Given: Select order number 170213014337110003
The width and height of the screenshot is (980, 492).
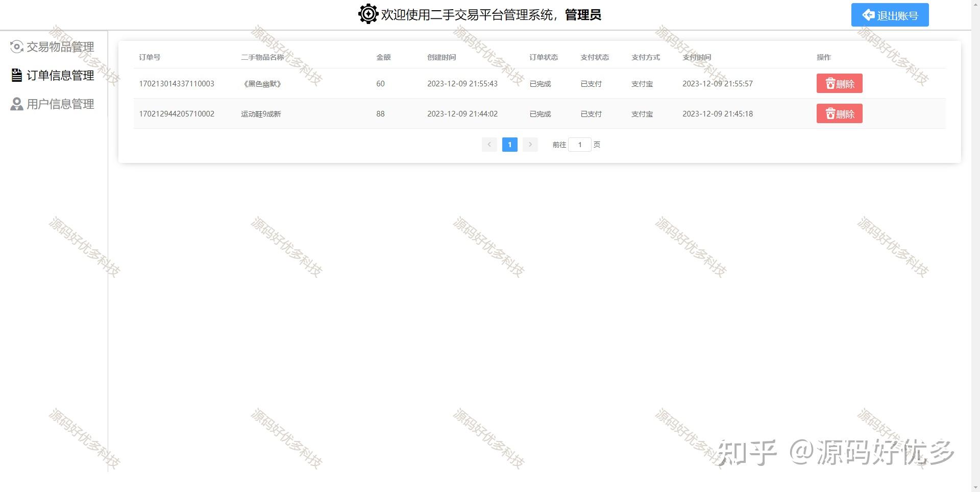Looking at the screenshot, I should tap(177, 83).
